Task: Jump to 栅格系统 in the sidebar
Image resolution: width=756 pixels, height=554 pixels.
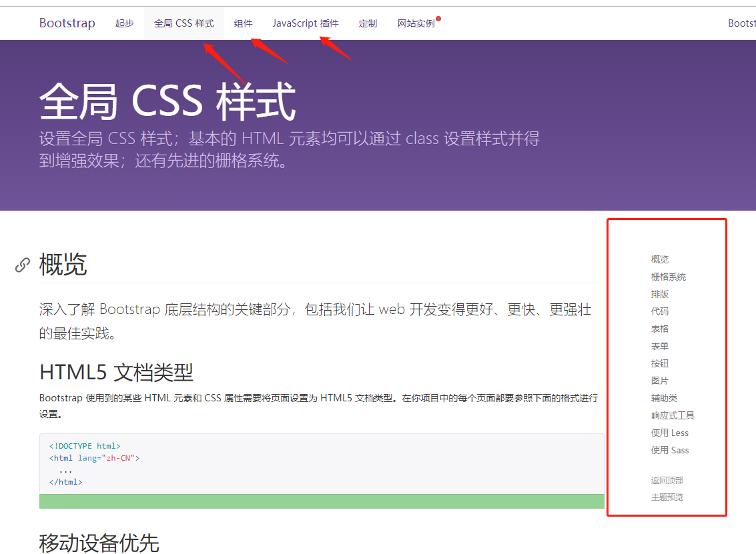Action: coord(668,277)
